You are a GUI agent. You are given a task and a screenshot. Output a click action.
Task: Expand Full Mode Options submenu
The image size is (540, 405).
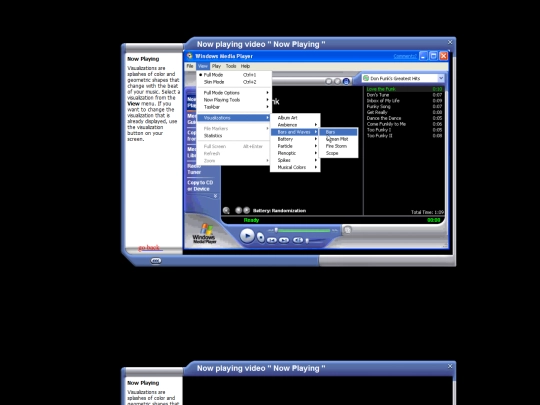(234, 93)
